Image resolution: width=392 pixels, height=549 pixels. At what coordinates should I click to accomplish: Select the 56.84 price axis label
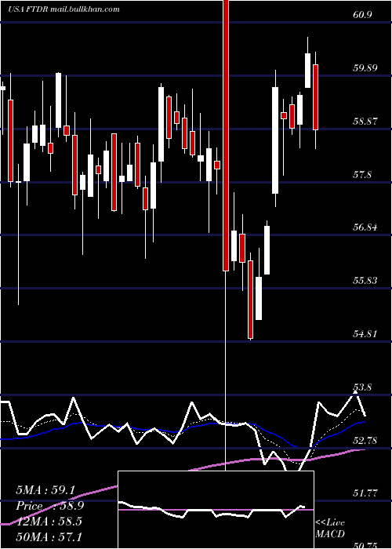click(x=365, y=227)
